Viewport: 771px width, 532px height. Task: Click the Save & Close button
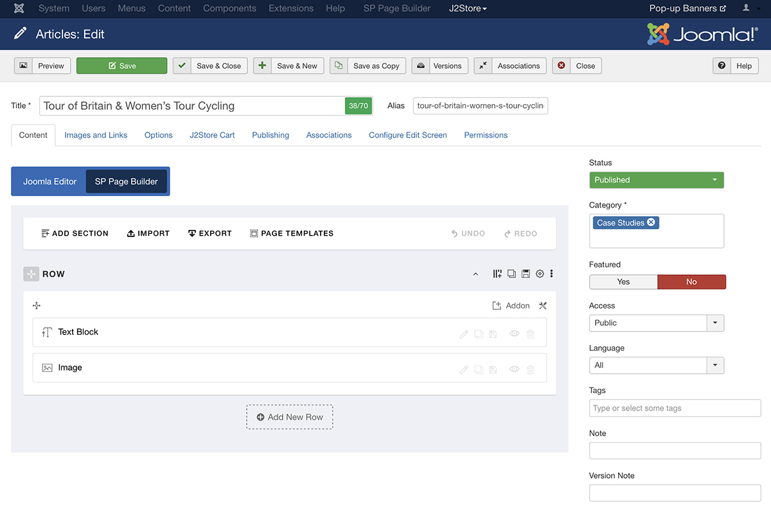[x=210, y=66]
